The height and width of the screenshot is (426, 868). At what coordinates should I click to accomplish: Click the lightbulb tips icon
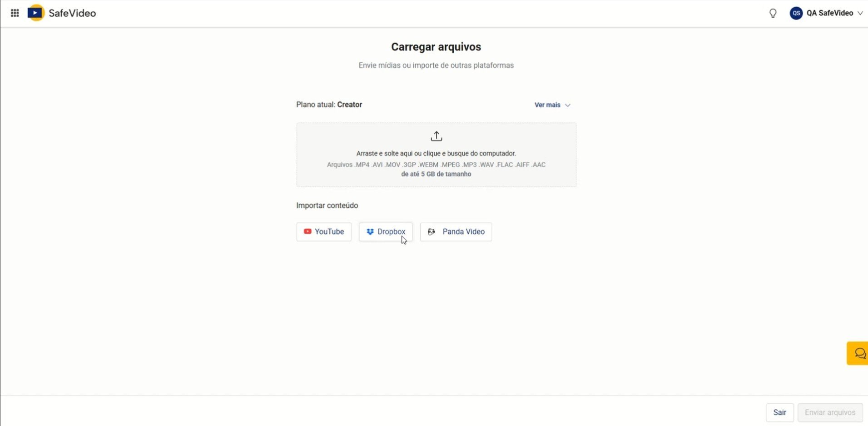(x=773, y=13)
